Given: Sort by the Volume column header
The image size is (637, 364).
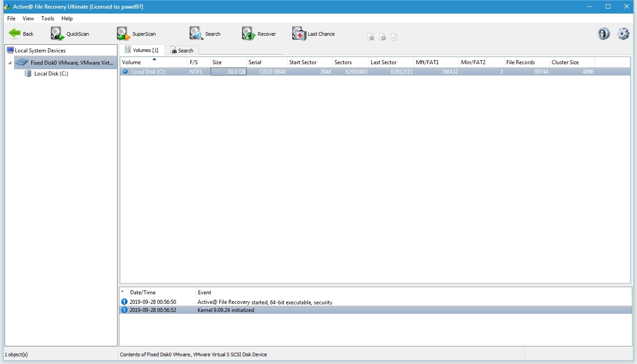Looking at the screenshot, I should tap(154, 62).
